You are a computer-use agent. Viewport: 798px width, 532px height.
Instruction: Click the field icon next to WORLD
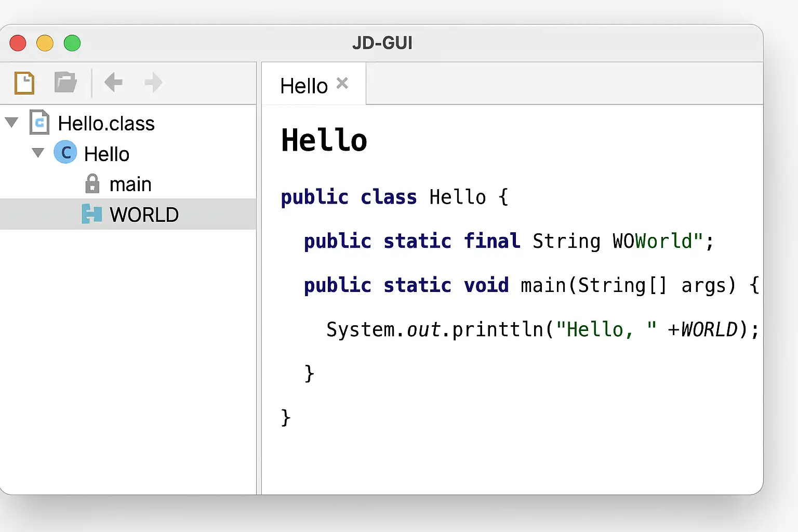coord(92,214)
